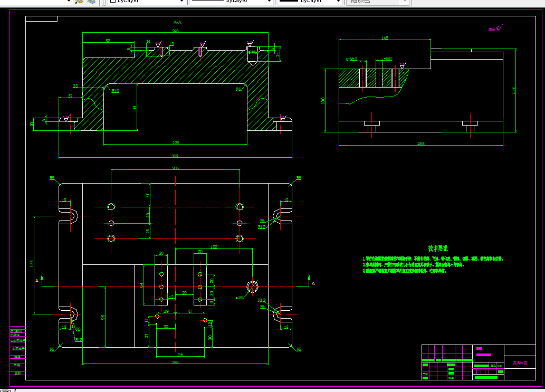
Task: Click the magenta drawing name in title block
Action: (x=520, y=363)
